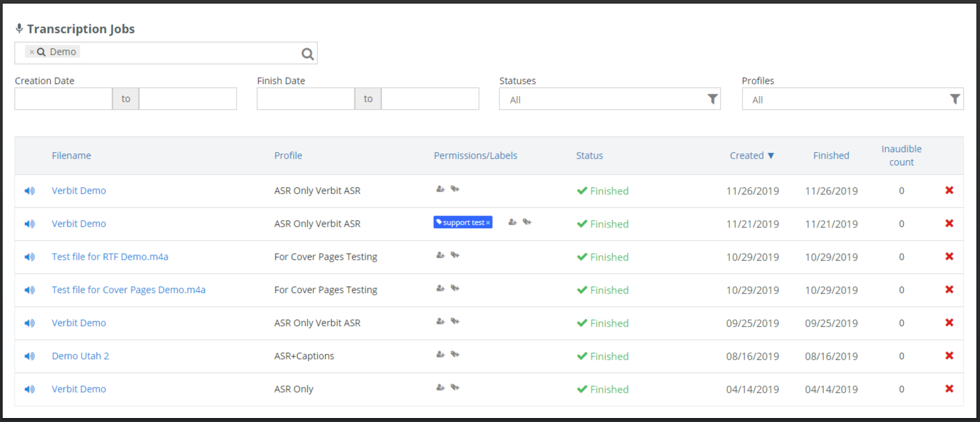Play audio for Test file for Cover Pages Demo.m4a
Screen dimensions: 980x422
(29, 290)
